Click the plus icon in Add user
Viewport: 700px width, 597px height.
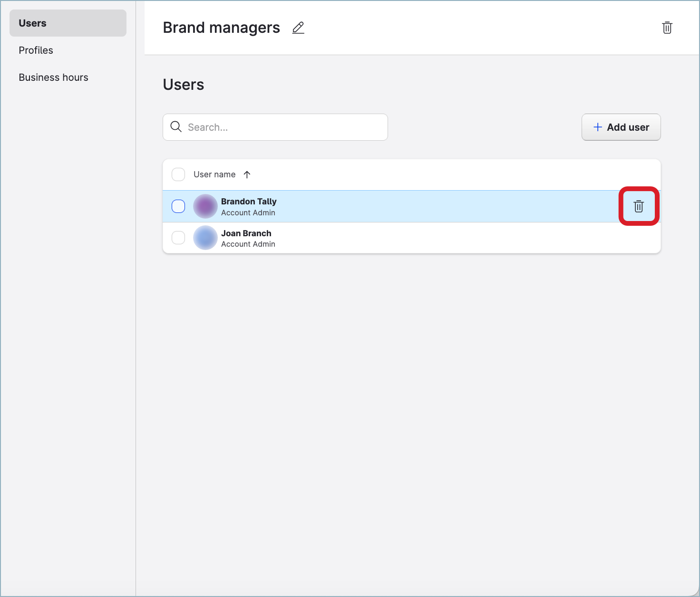coord(598,127)
